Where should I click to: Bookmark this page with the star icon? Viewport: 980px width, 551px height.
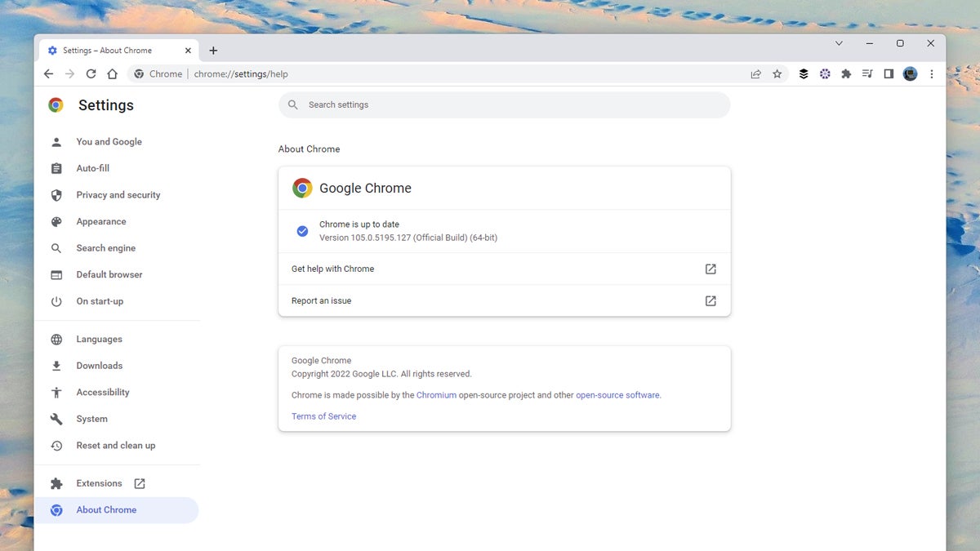pos(777,73)
